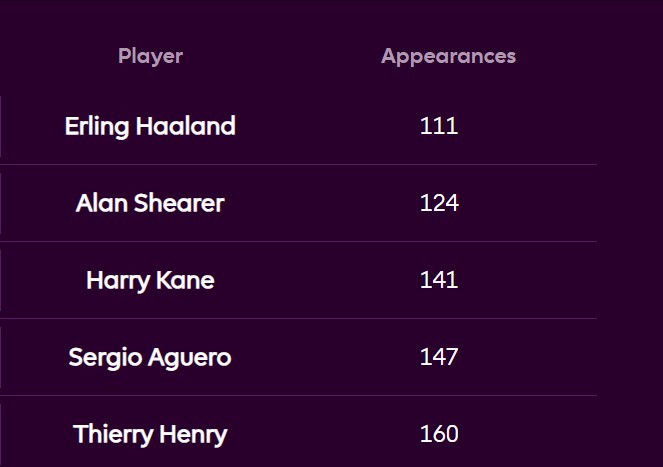Click the Player column header
This screenshot has height=467, width=663.
[x=150, y=56]
